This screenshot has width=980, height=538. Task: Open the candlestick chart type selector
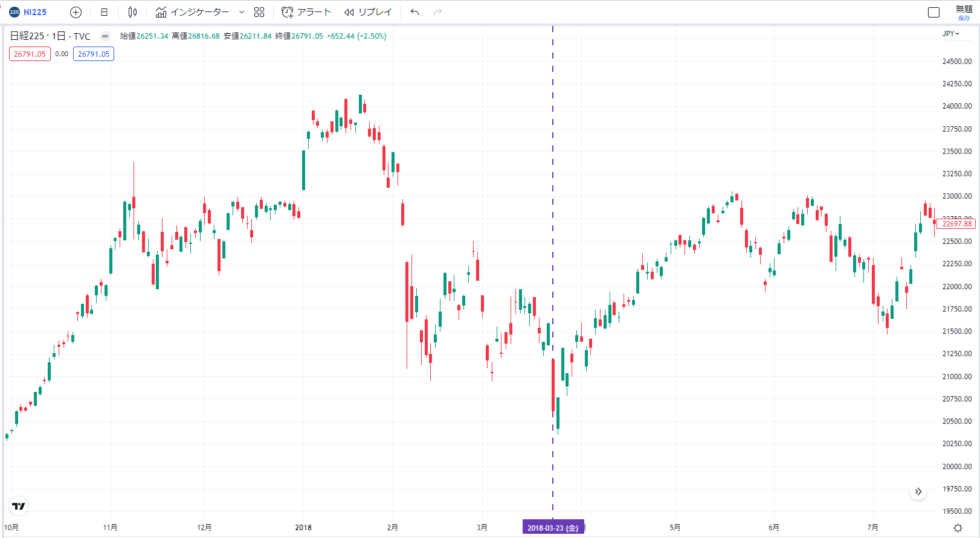click(x=133, y=12)
